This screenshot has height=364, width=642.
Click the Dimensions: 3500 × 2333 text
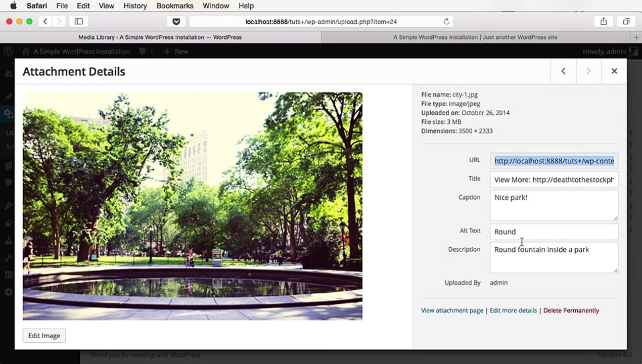457,131
